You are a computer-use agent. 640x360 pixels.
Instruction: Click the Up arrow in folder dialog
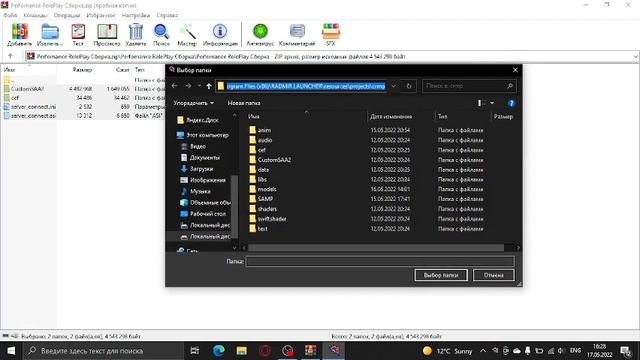[x=209, y=86]
